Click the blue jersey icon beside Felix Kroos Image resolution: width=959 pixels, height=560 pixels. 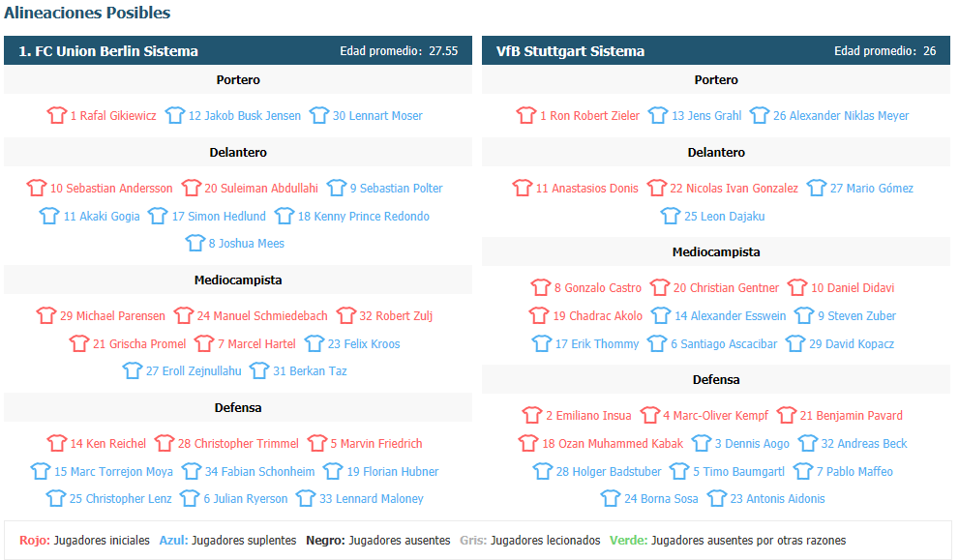(315, 343)
